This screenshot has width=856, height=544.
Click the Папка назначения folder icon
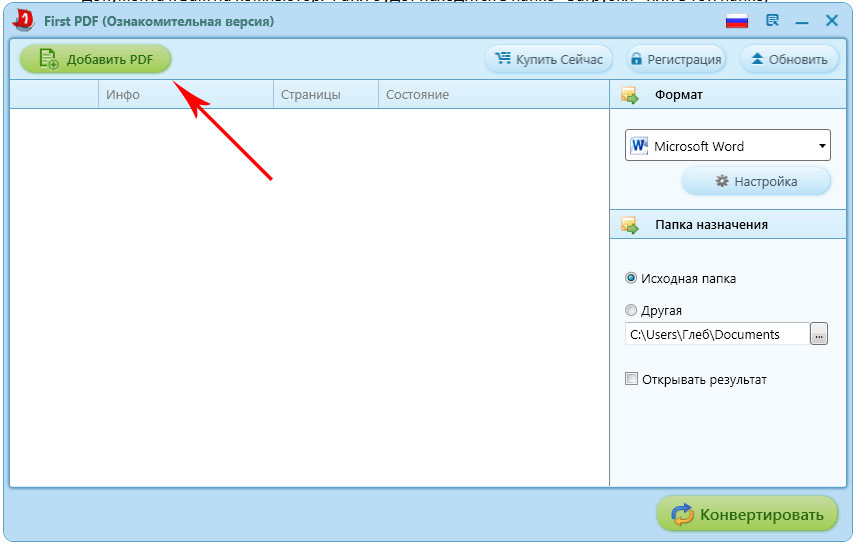coord(629,225)
